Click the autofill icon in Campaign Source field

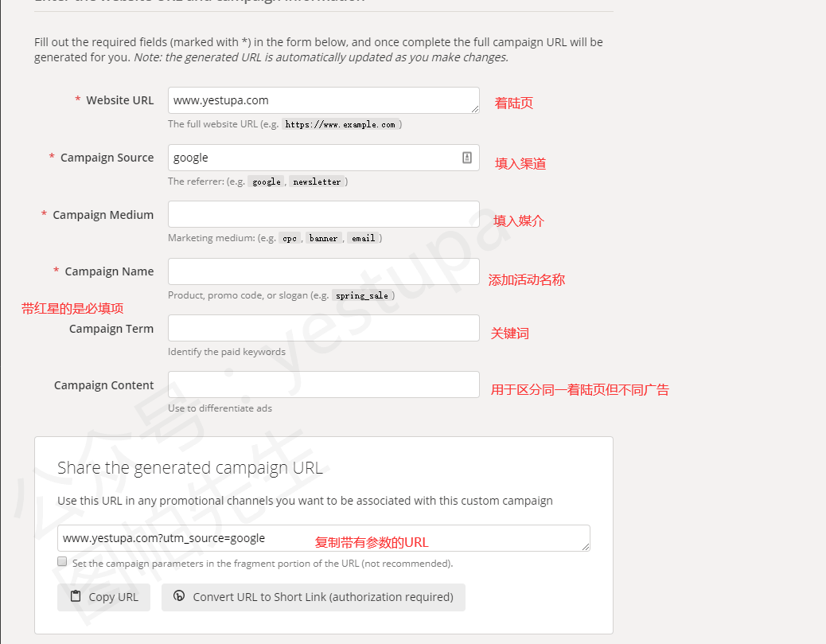(x=467, y=158)
